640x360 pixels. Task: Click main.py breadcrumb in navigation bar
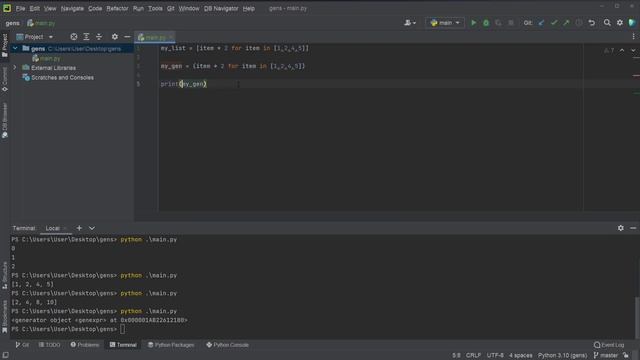41,23
